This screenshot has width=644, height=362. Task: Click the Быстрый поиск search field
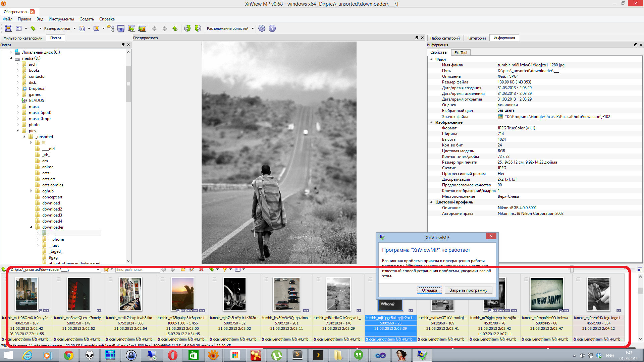click(x=137, y=269)
